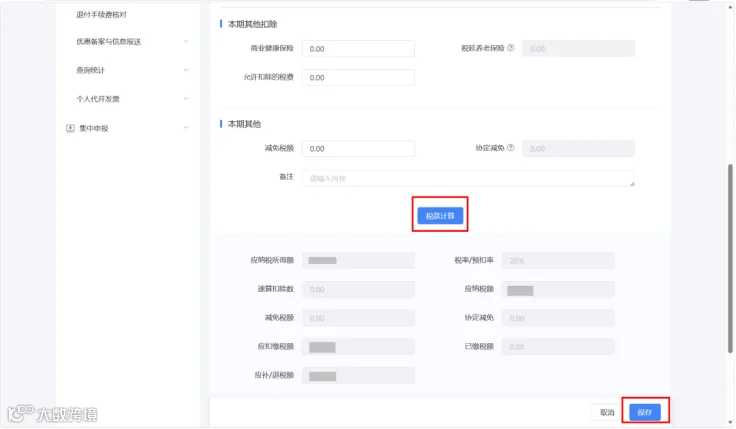The width and height of the screenshot is (736, 429).
Task: Click the 减免税额 field in results section
Action: [x=358, y=318]
